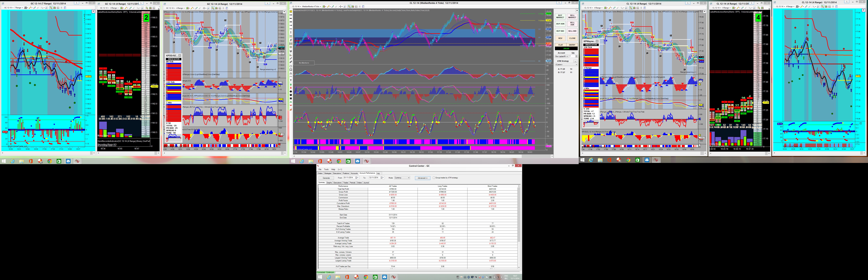Click the Advanced >> button
This screenshot has width=868, height=280.
[x=423, y=178]
